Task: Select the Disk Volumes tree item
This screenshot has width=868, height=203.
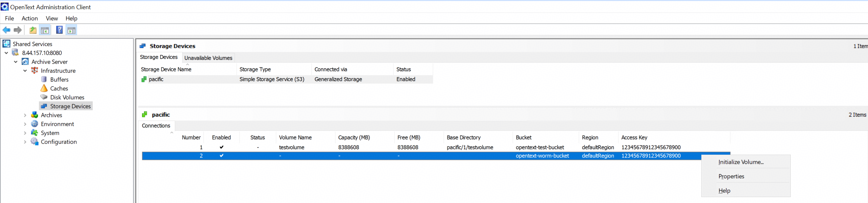Action: pyautogui.click(x=67, y=97)
